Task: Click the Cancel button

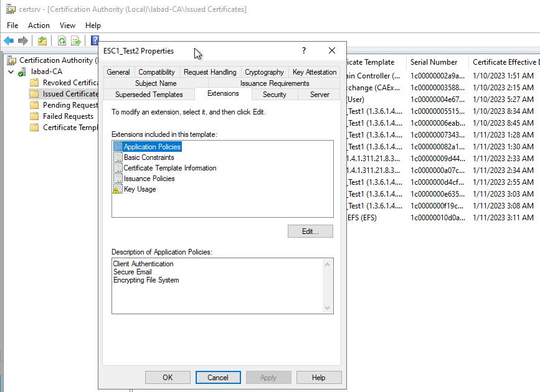Action: click(x=218, y=378)
